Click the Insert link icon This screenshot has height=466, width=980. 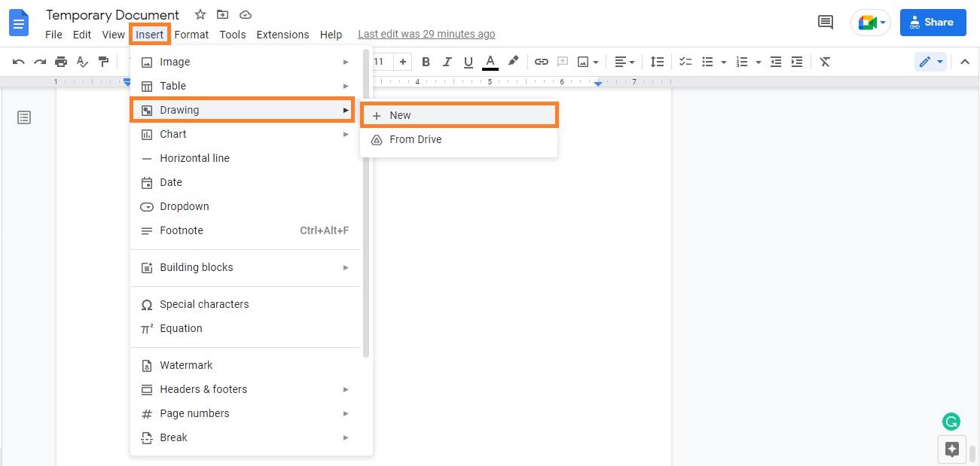tap(542, 62)
